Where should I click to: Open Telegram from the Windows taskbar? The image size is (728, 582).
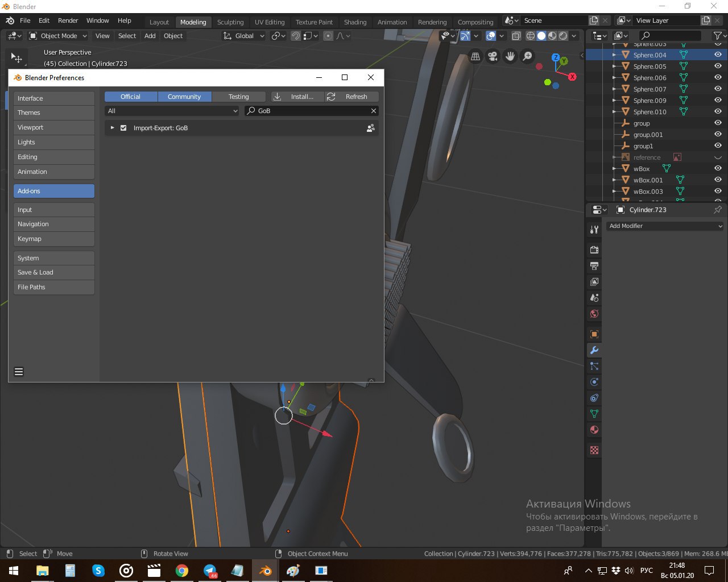[210, 571]
